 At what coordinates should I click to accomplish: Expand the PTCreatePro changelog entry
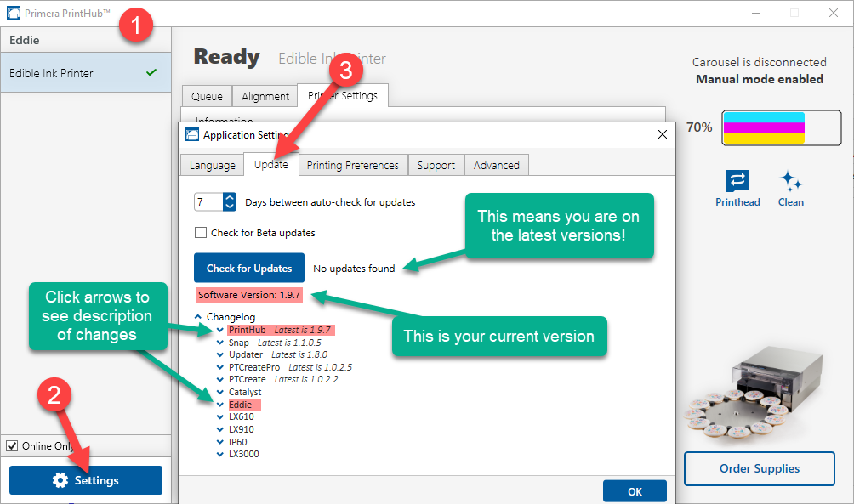point(220,367)
